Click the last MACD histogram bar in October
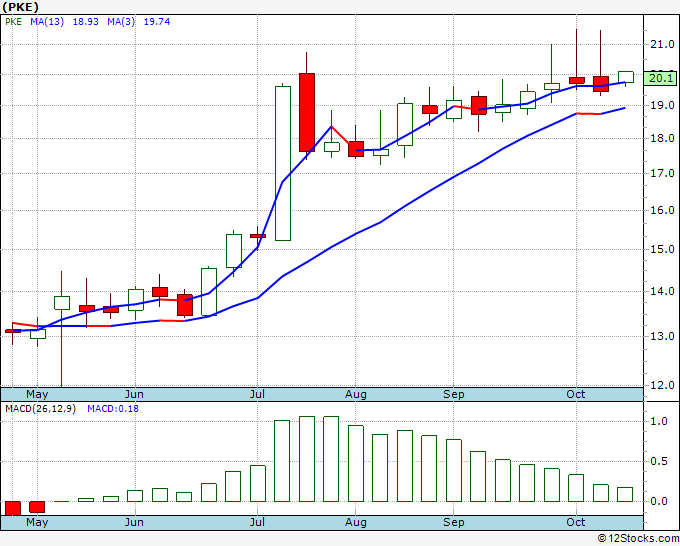The image size is (680, 546). [x=625, y=494]
